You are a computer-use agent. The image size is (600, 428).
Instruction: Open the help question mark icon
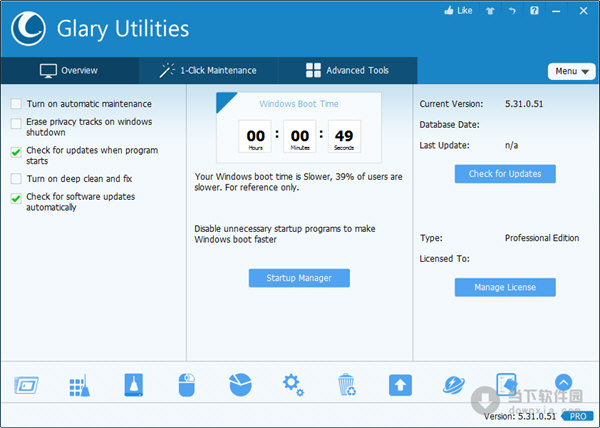pos(534,10)
